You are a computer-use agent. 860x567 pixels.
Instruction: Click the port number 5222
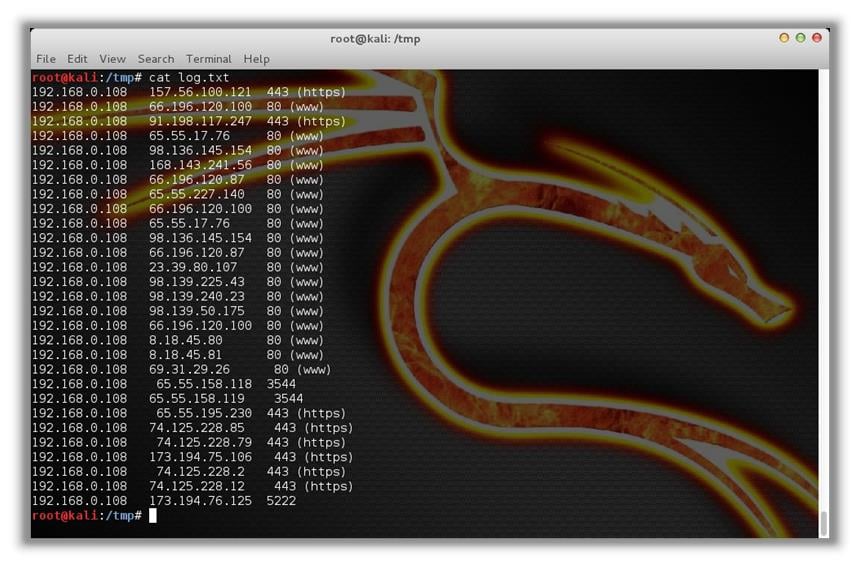(281, 500)
